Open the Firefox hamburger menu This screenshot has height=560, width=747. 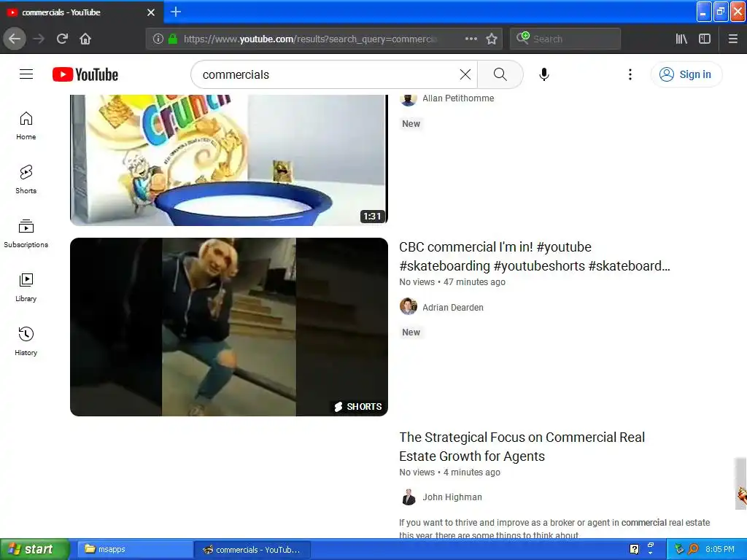pyautogui.click(x=732, y=39)
